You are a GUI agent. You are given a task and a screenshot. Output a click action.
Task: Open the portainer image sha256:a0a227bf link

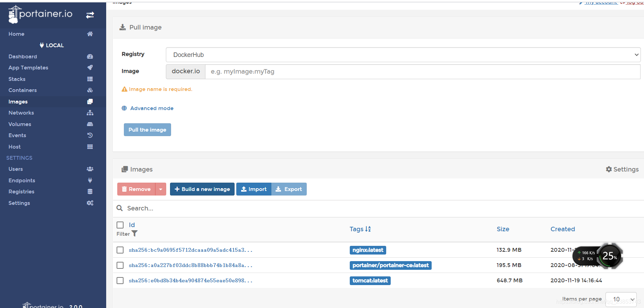pos(190,265)
